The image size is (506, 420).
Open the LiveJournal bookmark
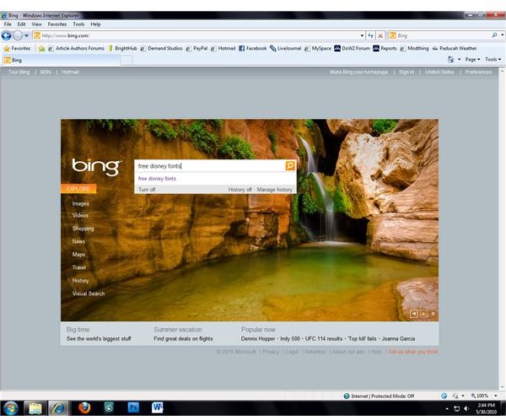[286, 48]
